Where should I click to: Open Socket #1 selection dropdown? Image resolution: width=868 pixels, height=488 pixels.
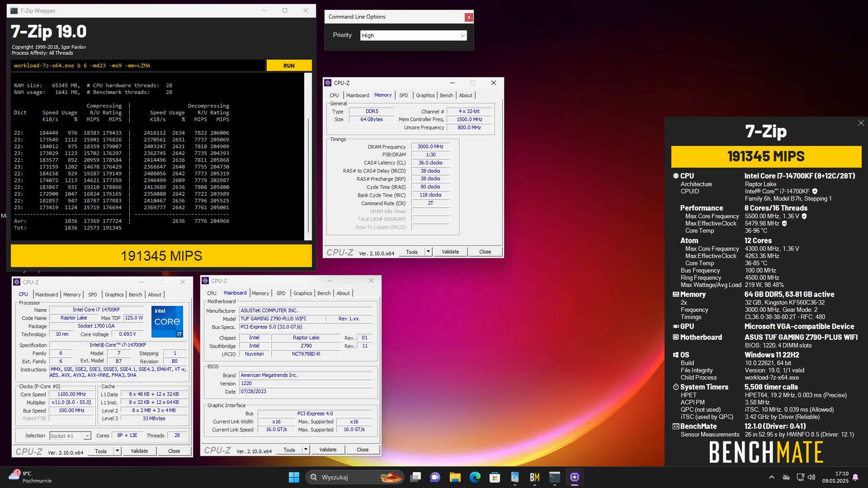70,436
